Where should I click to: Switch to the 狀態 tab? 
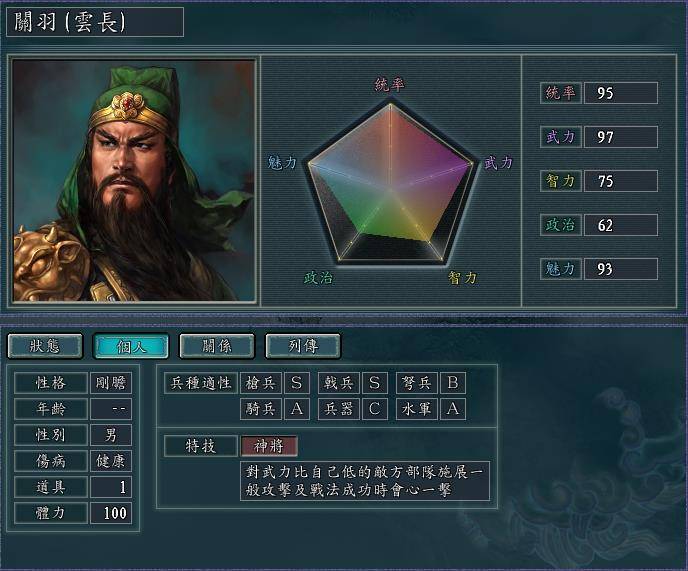pos(45,346)
